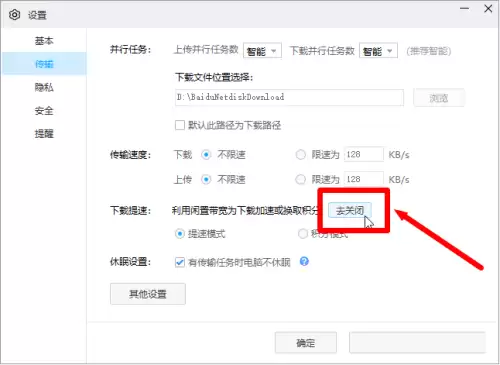Minimize the settings window

point(464,9)
